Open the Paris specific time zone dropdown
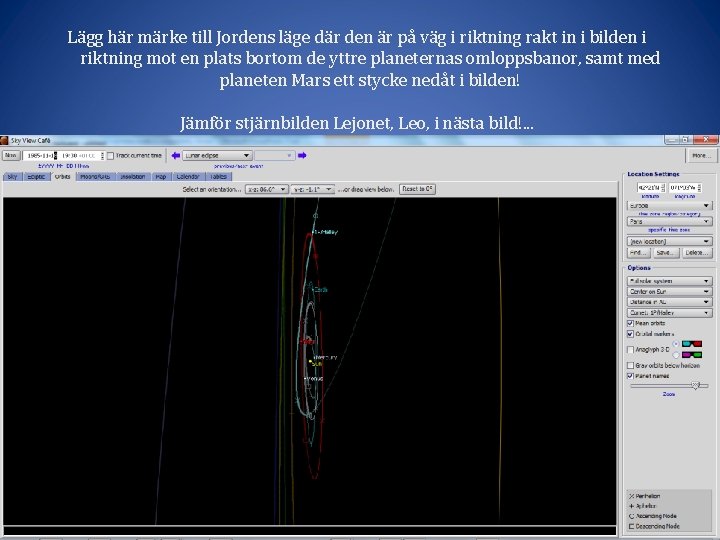Viewport: 720px width, 540px height. tap(669, 221)
